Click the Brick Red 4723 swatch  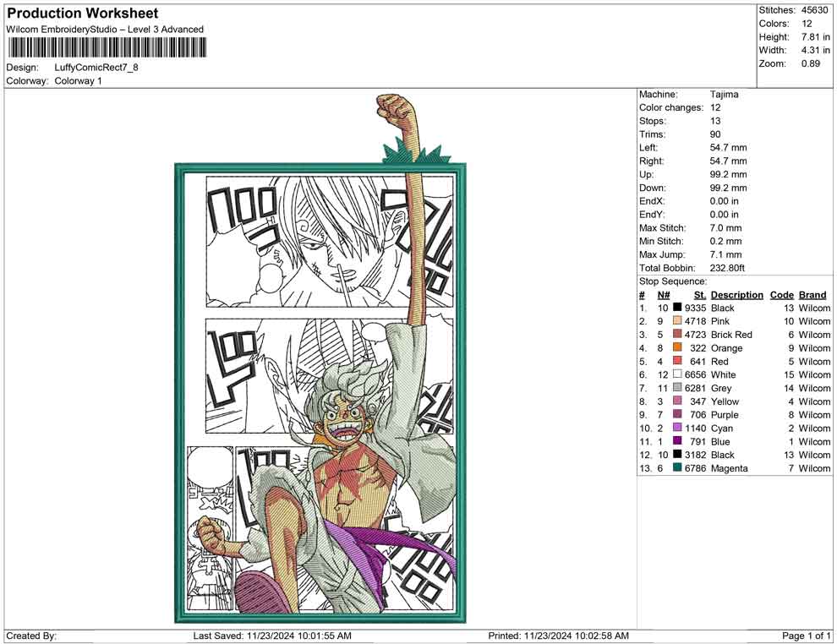[x=677, y=334]
